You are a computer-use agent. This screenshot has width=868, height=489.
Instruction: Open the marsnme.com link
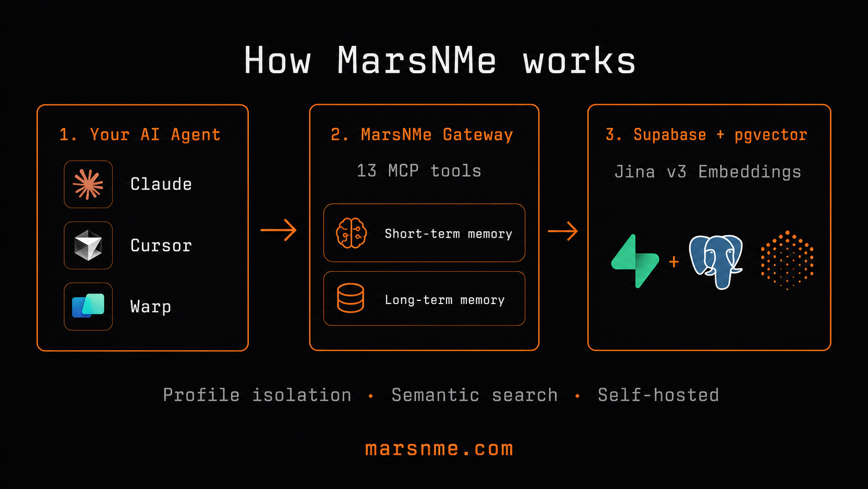(x=439, y=448)
